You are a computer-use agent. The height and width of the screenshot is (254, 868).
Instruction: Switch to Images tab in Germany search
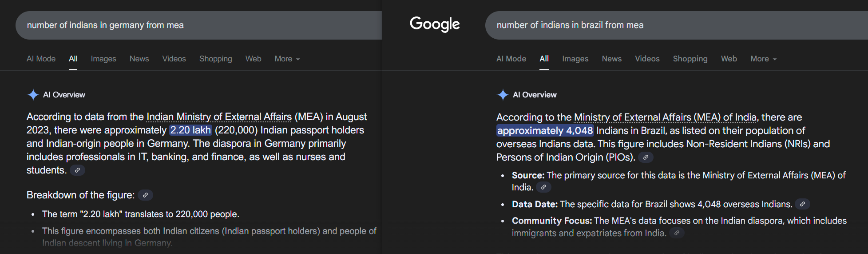tap(103, 59)
